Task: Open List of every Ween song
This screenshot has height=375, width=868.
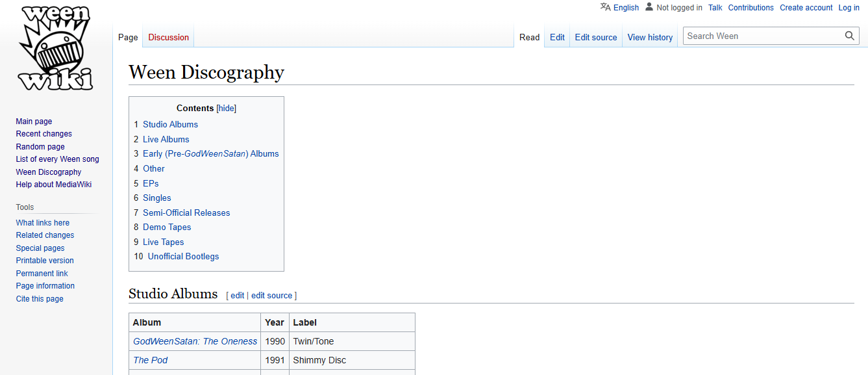Action: coord(58,159)
